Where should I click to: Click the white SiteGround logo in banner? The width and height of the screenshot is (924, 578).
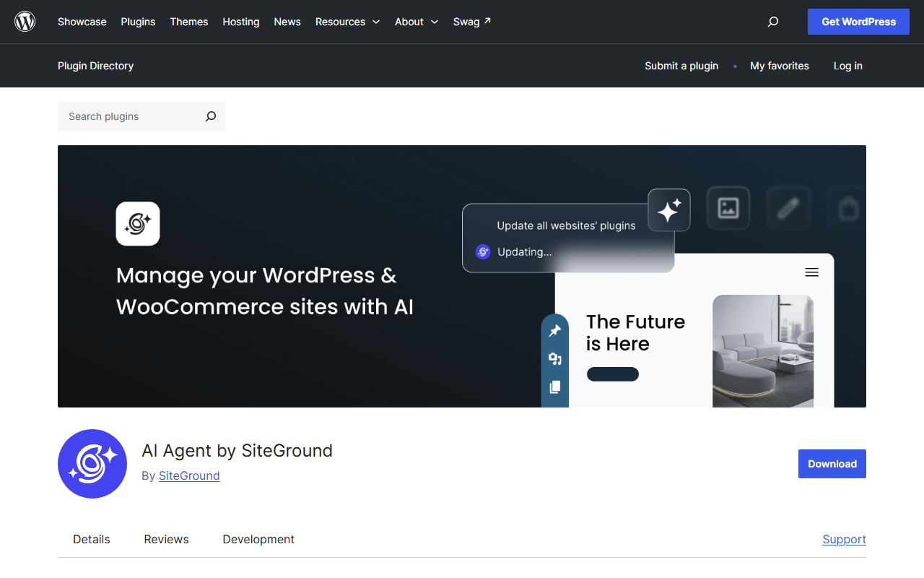[138, 224]
